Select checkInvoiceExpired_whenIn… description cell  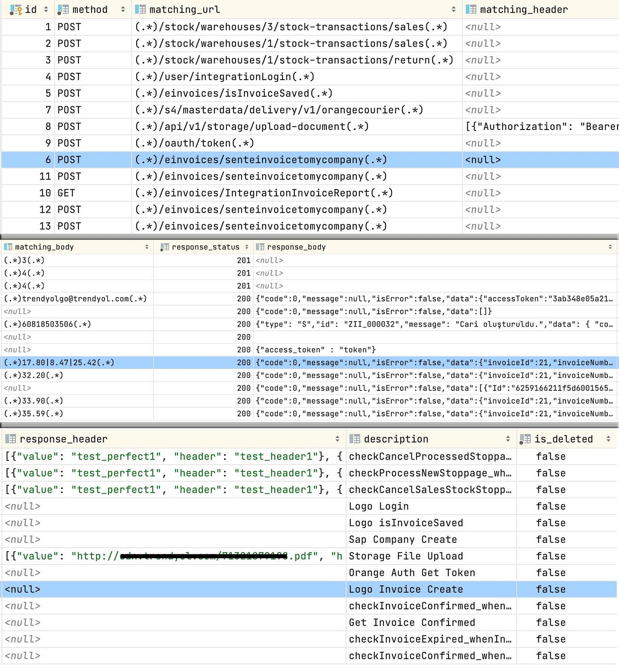click(431, 639)
